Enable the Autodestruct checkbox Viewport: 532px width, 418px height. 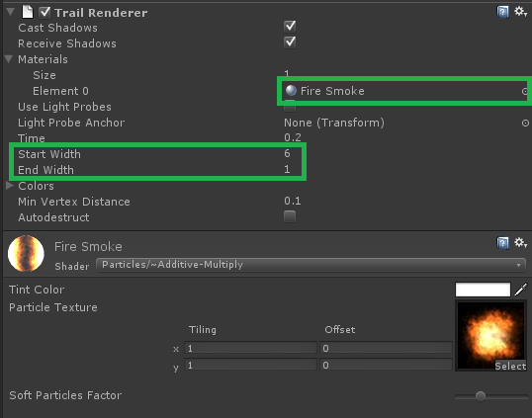(290, 216)
